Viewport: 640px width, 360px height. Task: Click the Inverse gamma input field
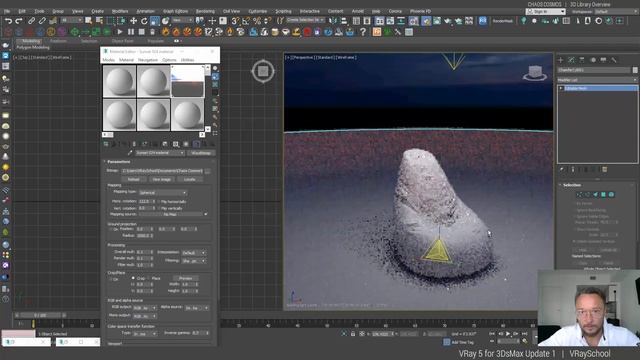[198, 333]
